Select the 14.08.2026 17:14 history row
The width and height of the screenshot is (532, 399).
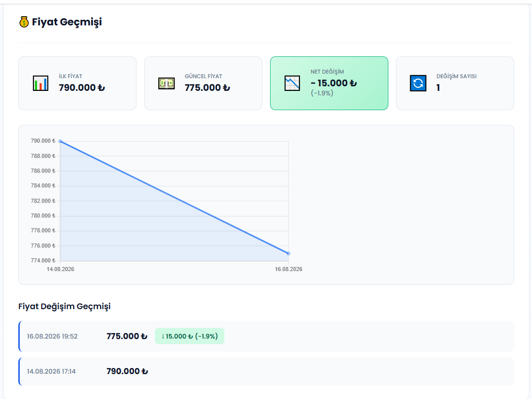[267, 371]
